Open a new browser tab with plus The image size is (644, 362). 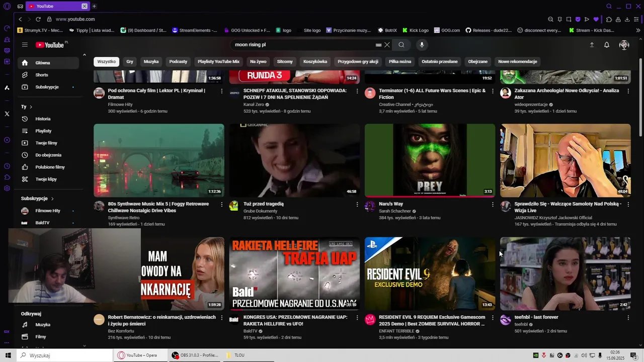pyautogui.click(x=94, y=6)
